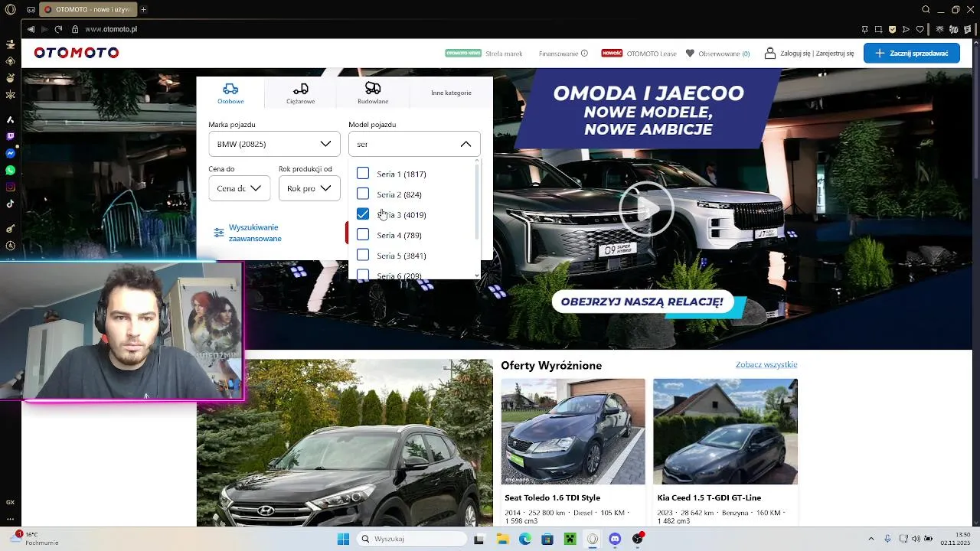Click the advanced search sliders icon

pyautogui.click(x=219, y=233)
